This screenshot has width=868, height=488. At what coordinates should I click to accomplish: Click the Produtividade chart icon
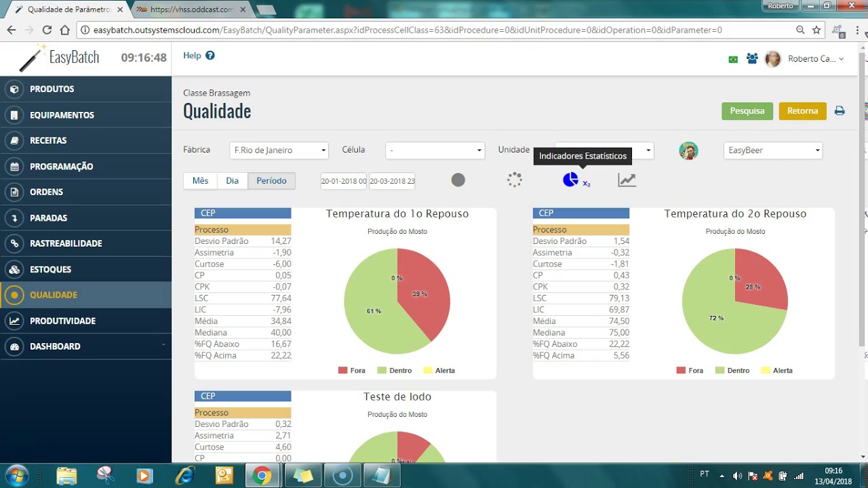[14, 321]
